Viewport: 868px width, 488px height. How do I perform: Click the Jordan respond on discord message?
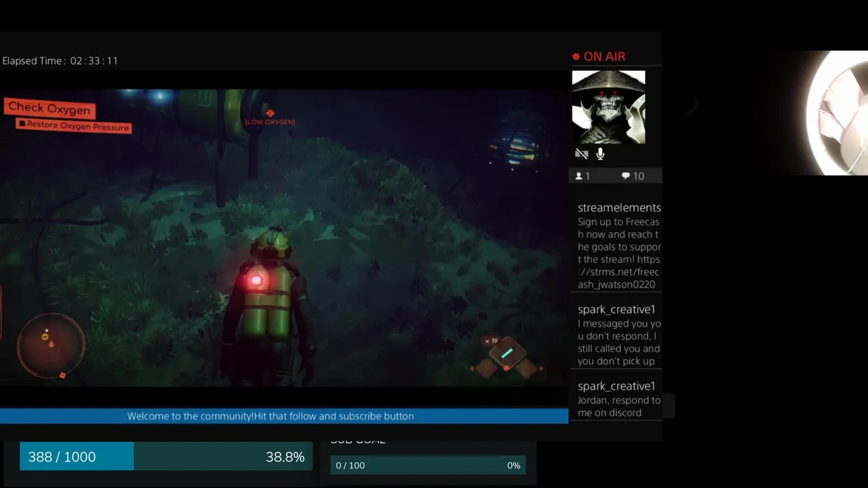click(619, 406)
